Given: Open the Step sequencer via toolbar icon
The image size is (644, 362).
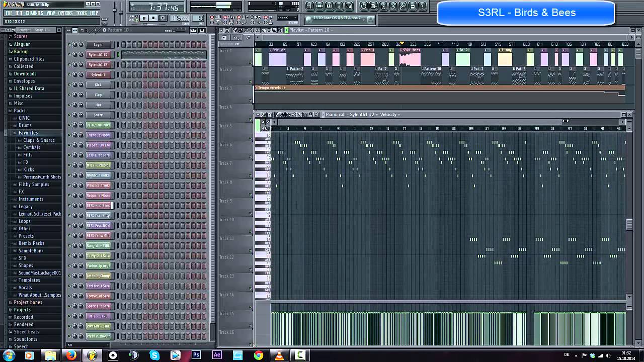Looking at the screenshot, I should (319, 6).
